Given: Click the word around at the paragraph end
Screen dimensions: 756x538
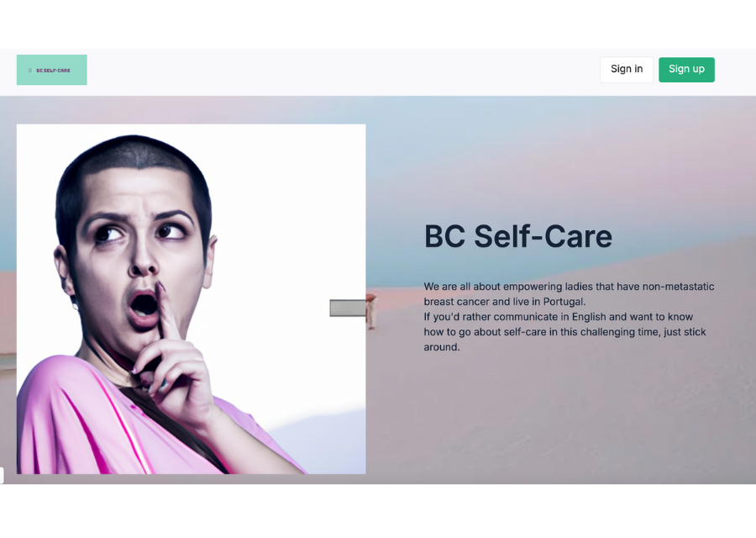Looking at the screenshot, I should click(441, 347).
